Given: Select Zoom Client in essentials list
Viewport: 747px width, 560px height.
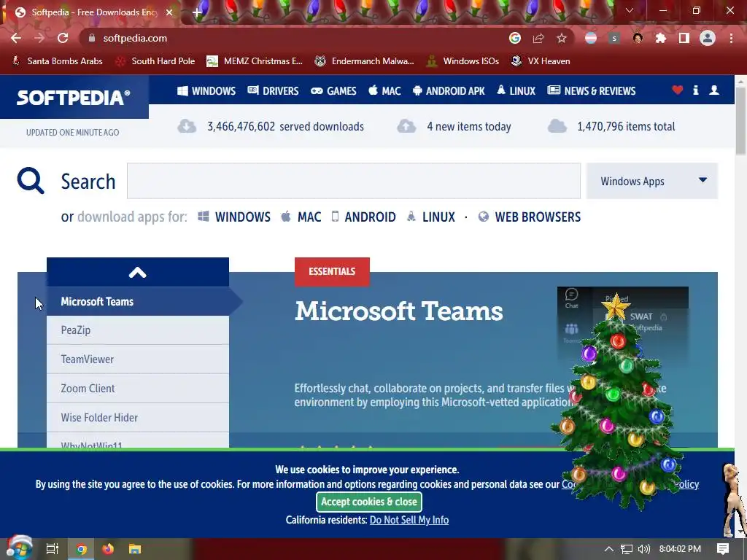Looking at the screenshot, I should coord(138,388).
